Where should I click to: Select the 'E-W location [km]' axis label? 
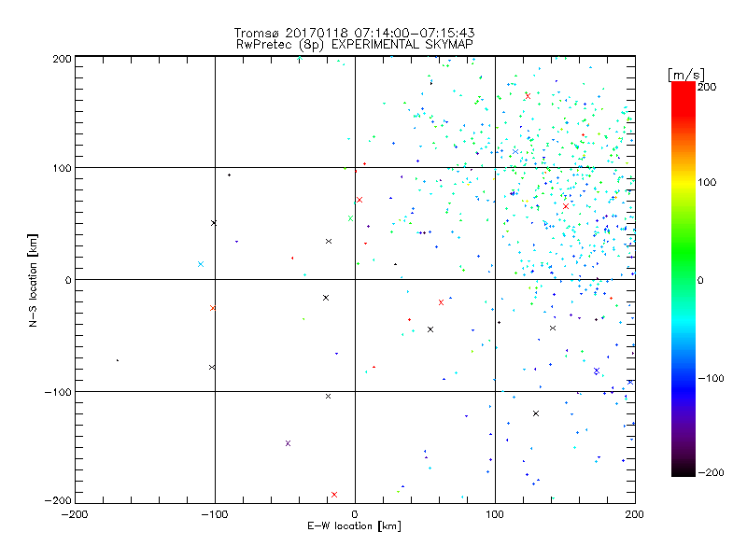(354, 526)
